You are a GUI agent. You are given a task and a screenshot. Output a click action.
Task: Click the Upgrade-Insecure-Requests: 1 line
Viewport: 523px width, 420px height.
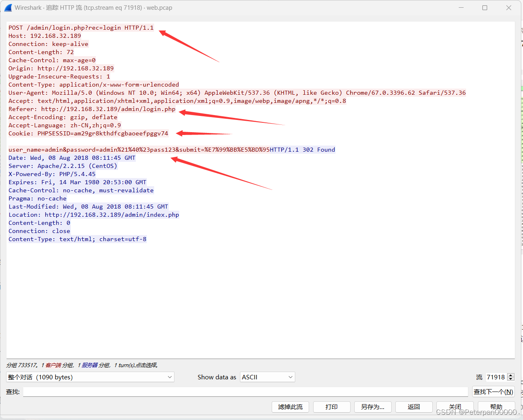(x=59, y=76)
